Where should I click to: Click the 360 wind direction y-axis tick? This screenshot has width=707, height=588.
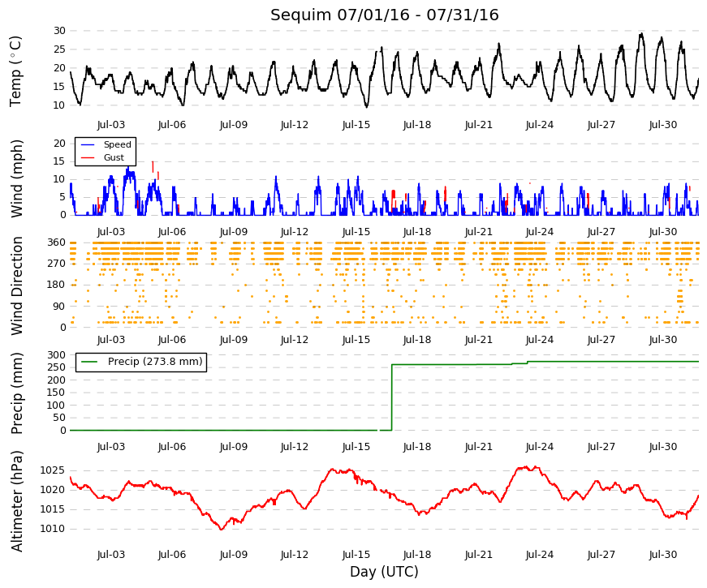(x=56, y=242)
